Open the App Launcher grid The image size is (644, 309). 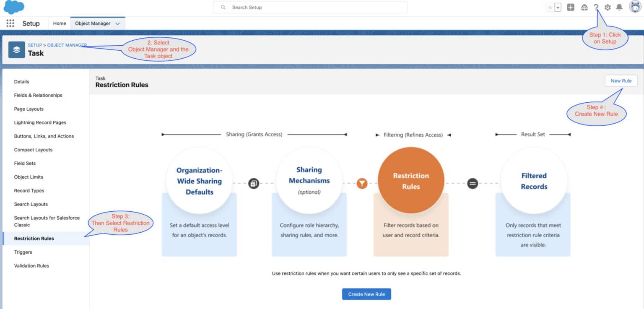[10, 23]
